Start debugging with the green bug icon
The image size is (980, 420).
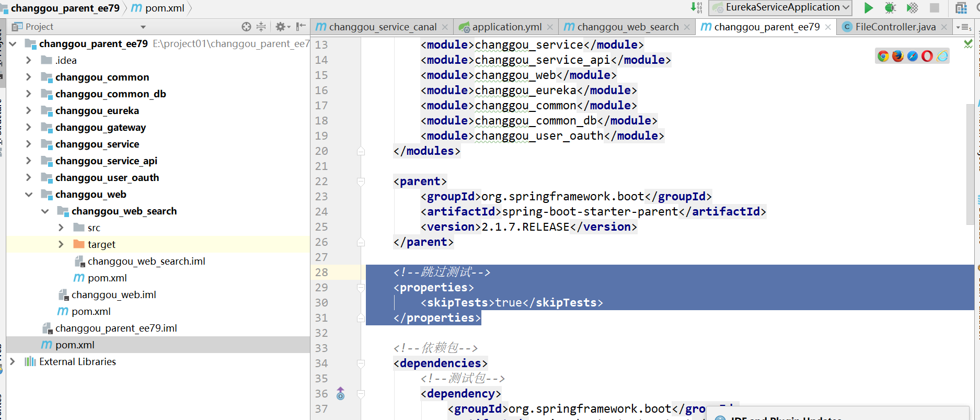890,8
